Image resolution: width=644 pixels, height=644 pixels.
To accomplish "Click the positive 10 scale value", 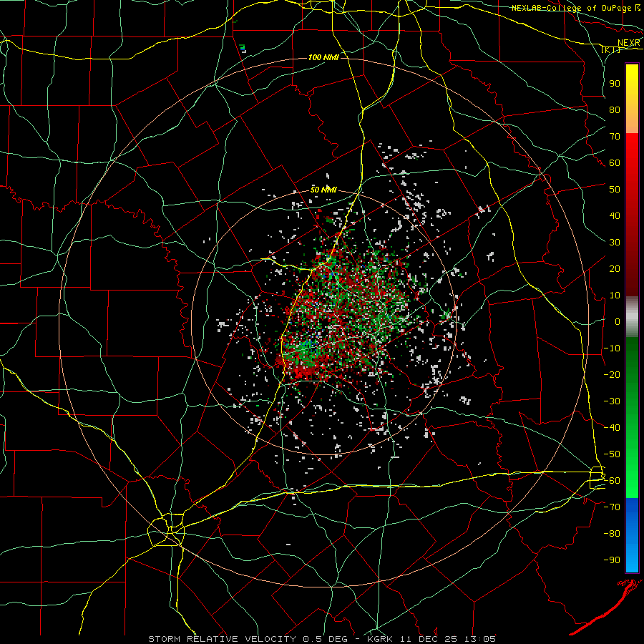I will (x=615, y=296).
